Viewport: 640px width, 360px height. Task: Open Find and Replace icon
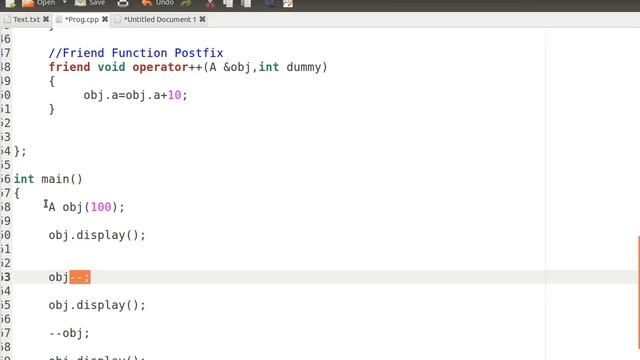pos(288,3)
